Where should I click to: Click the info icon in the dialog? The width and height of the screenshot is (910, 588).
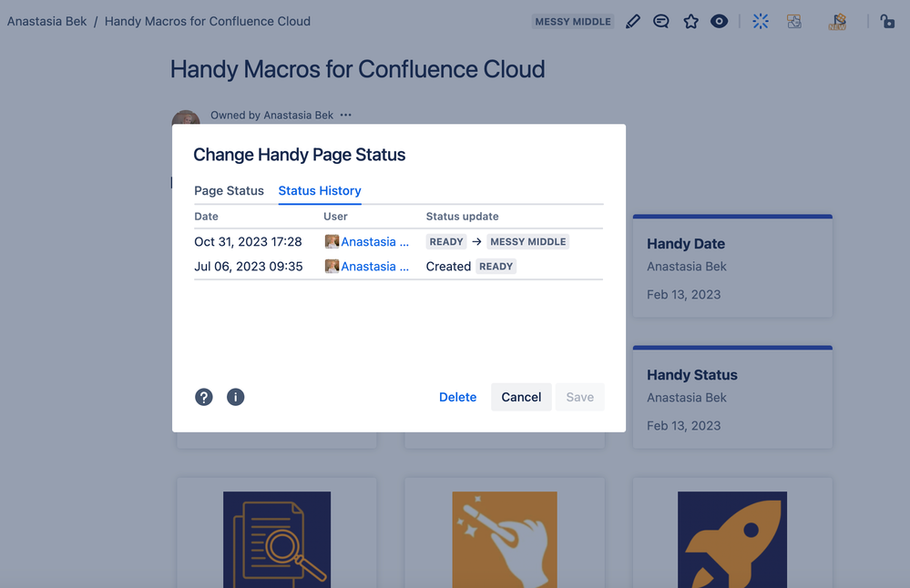tap(235, 397)
